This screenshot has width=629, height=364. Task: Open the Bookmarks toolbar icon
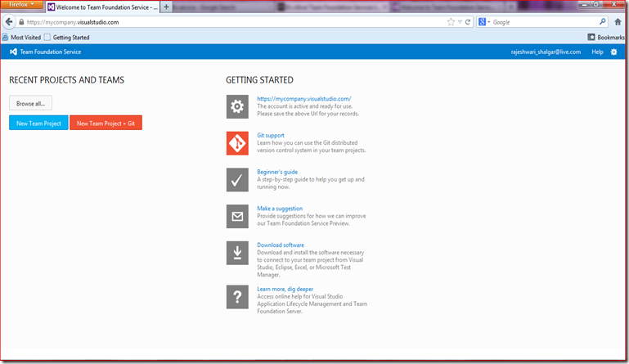click(x=591, y=38)
